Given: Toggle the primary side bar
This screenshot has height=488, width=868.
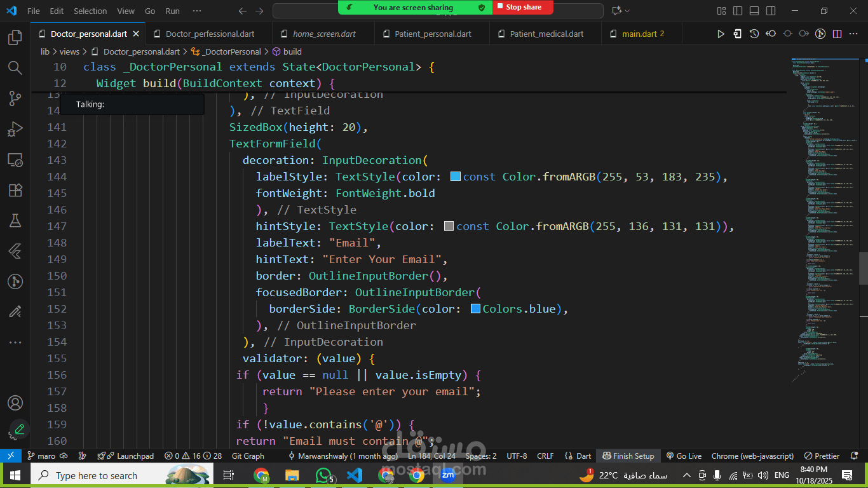Looking at the screenshot, I should pyautogui.click(x=737, y=11).
